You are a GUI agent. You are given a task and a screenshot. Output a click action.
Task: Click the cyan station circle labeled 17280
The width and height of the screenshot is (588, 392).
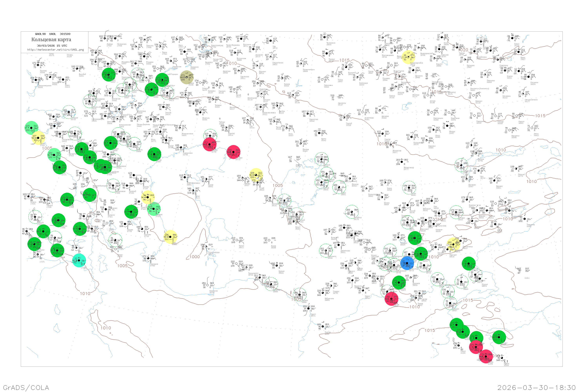[x=79, y=260]
